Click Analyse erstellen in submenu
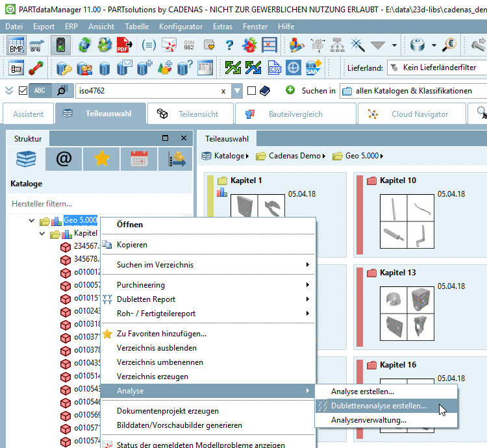 click(386, 392)
